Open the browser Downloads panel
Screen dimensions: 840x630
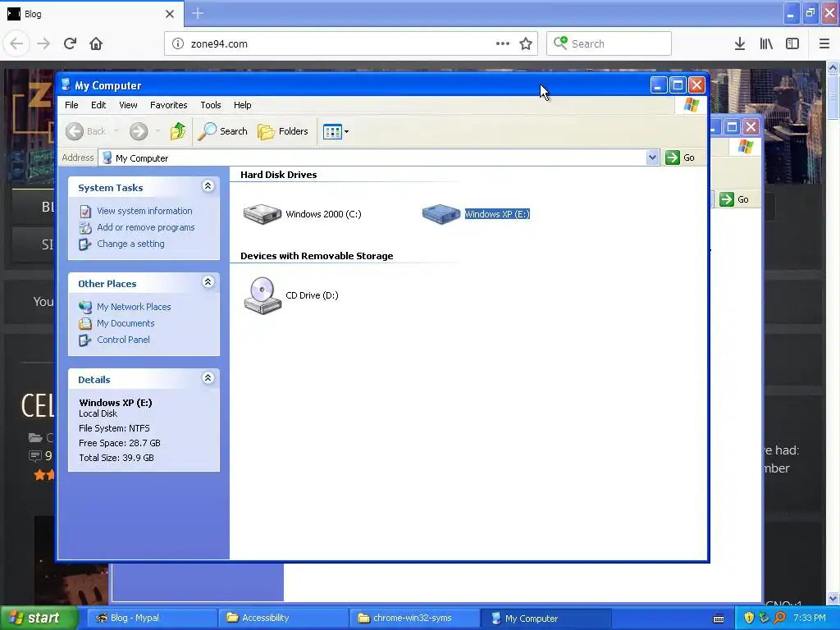tap(740, 43)
